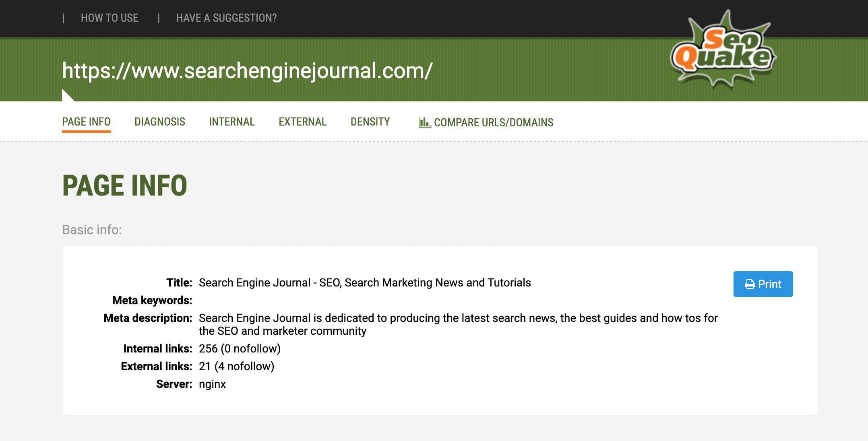Switch to the DIAGNOSIS tab
This screenshot has width=868, height=441.
coord(160,122)
